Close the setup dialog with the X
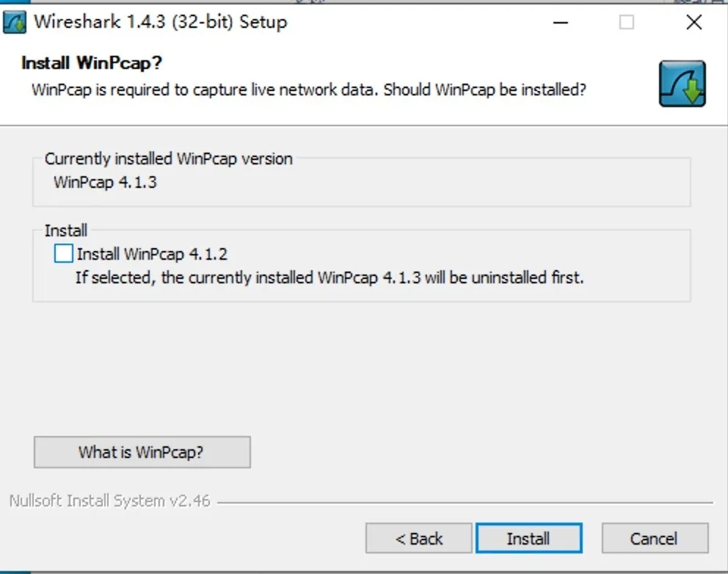 coord(694,22)
